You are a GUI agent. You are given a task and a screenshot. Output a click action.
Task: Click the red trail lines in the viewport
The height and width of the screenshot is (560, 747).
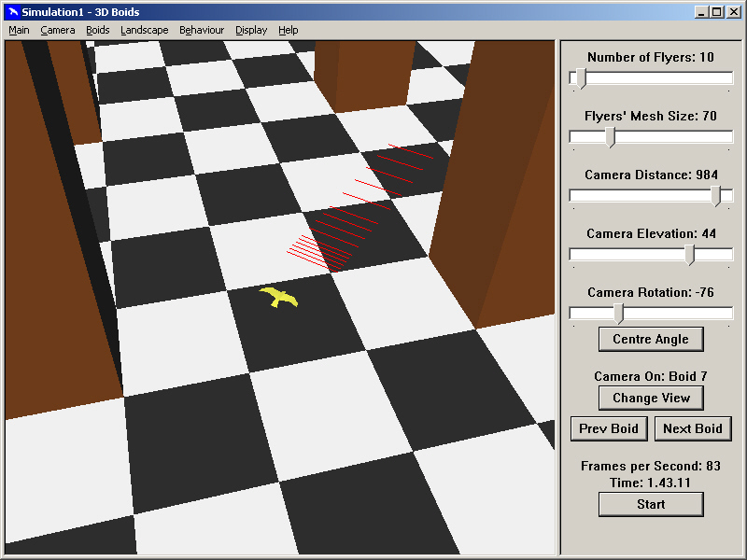(360, 207)
